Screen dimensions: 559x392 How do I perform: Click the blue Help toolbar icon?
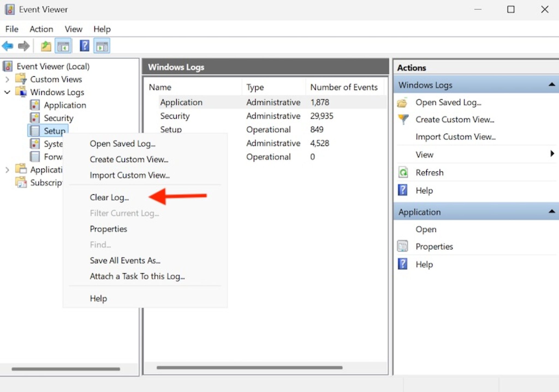click(x=84, y=46)
